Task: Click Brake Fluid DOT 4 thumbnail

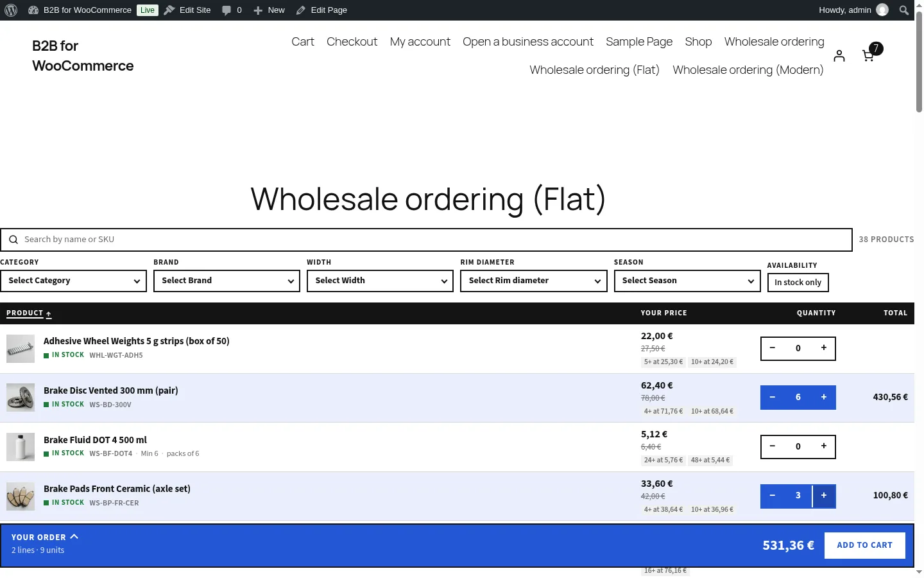Action: tap(21, 447)
